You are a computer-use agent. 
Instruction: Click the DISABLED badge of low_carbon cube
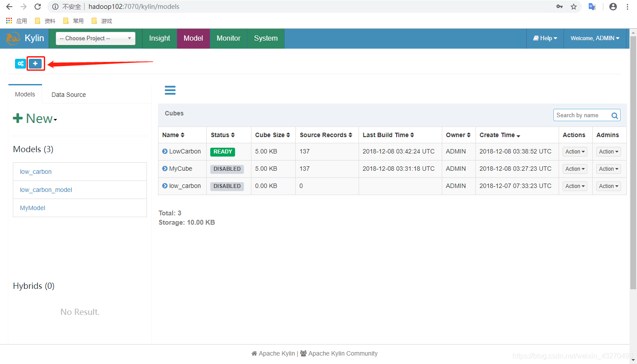point(227,186)
